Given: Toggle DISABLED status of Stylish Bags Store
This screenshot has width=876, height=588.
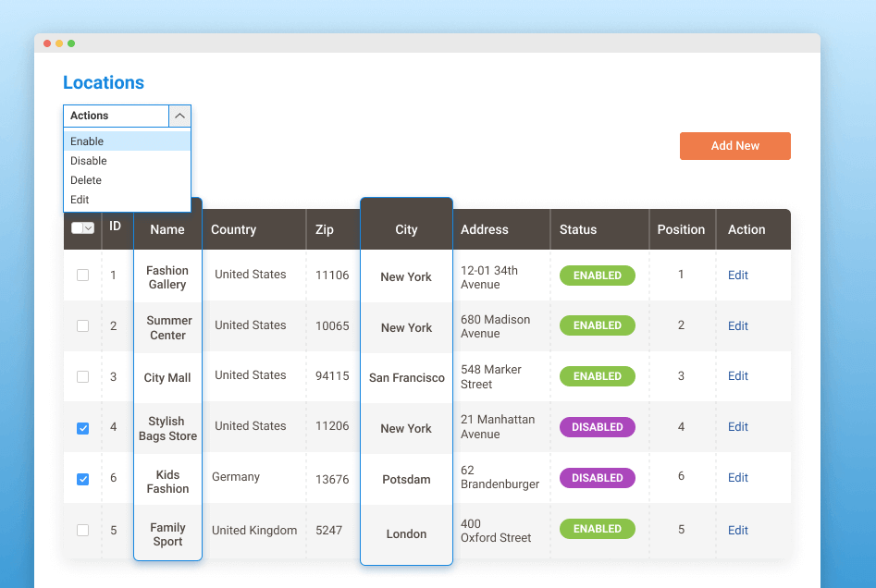Looking at the screenshot, I should coord(597,427).
